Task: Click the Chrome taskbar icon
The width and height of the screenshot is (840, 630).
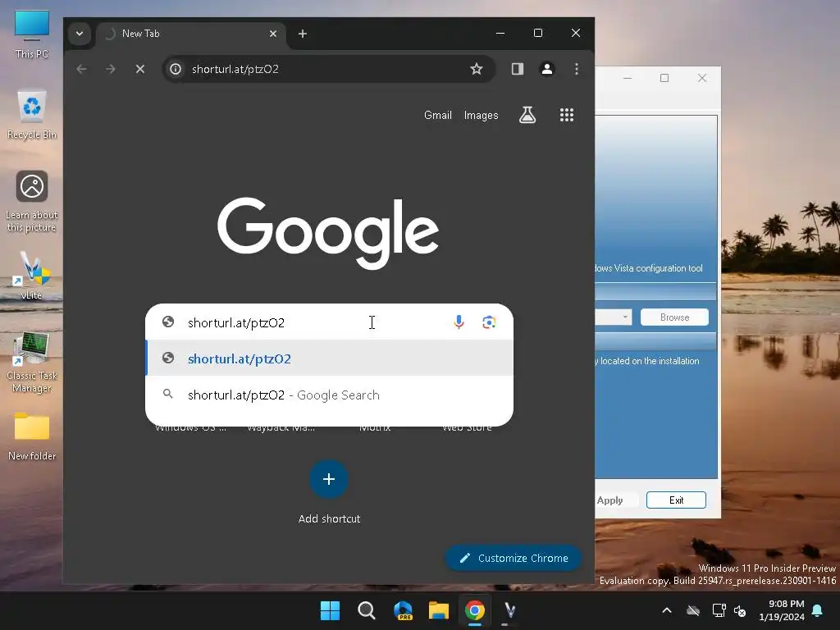Action: [475, 610]
